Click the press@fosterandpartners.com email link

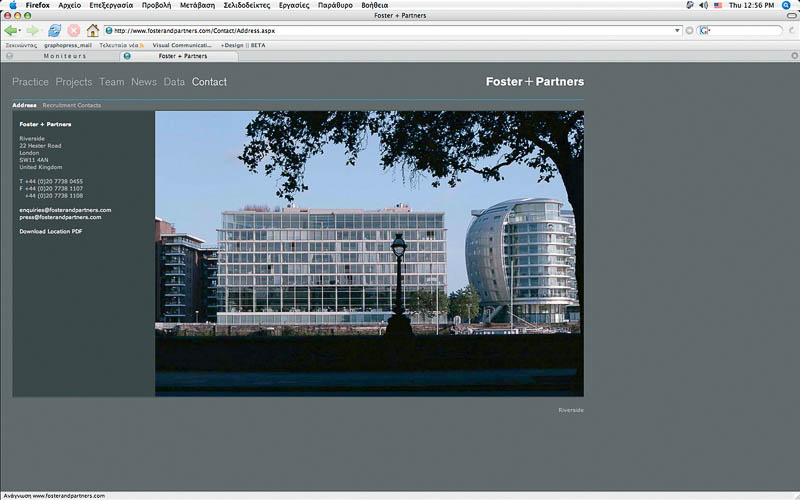tap(60, 217)
